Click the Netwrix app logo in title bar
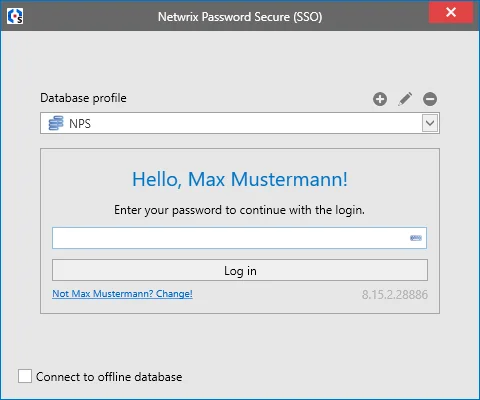The width and height of the screenshot is (480, 400). point(15,16)
